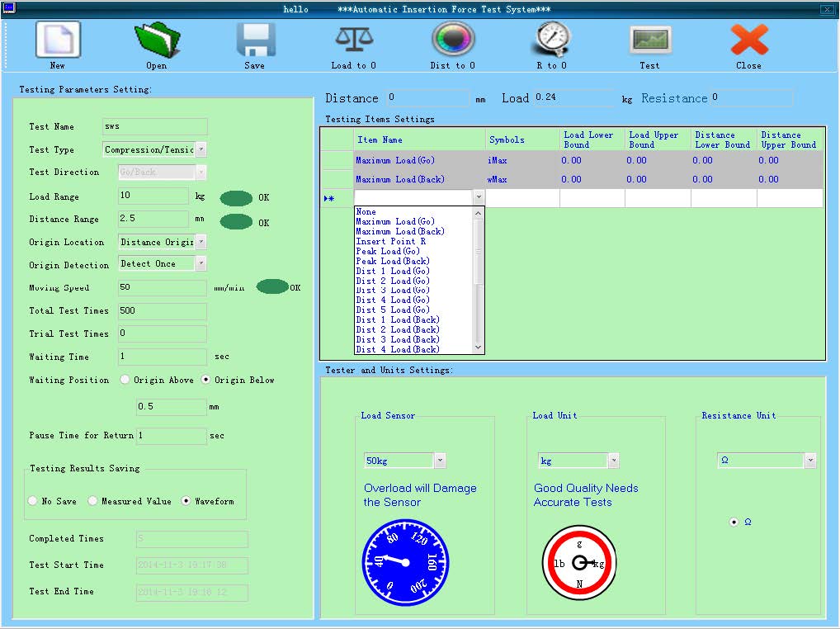840x629 pixels.
Task: Start testing with the Test monitor icon
Action: pos(650,40)
